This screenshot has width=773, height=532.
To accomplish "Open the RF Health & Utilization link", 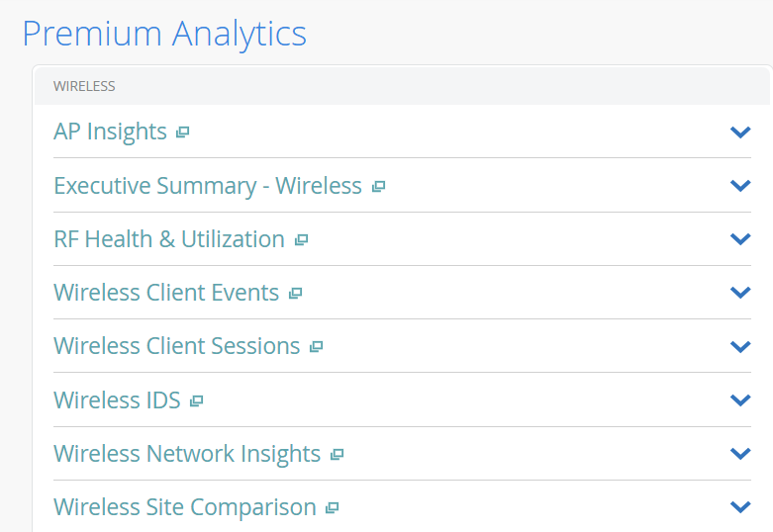I will 169,238.
